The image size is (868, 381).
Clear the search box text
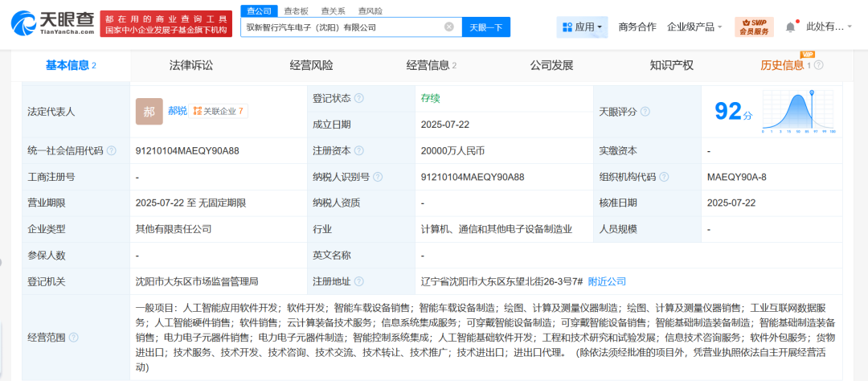(449, 27)
